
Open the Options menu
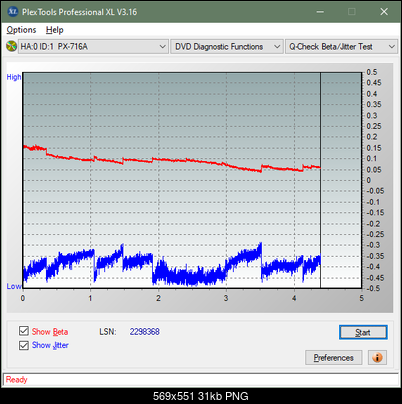pyautogui.click(x=21, y=30)
